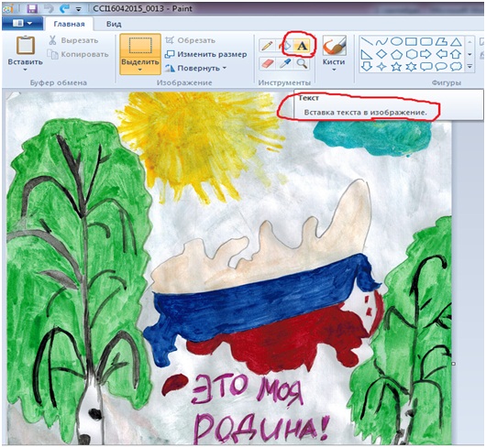Open the blue Paint file menu button
Image resolution: width=486 pixels, height=448 pixels.
click(x=22, y=24)
